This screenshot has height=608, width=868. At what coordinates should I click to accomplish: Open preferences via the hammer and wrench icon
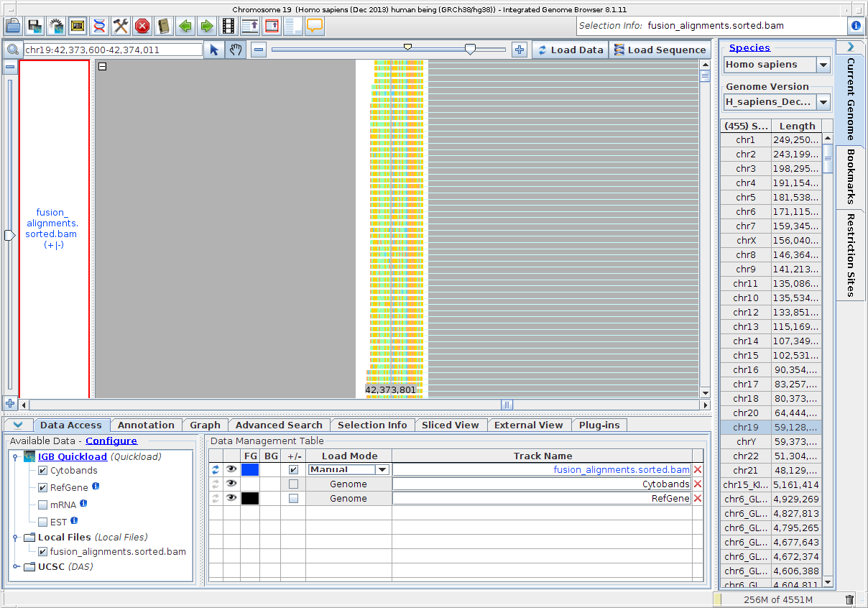pos(121,26)
